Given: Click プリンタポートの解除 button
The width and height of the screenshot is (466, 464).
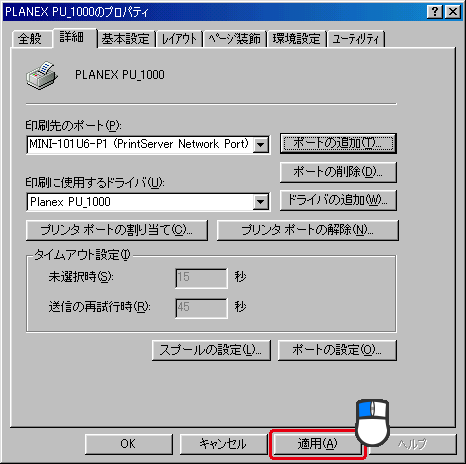Looking at the screenshot, I should point(308,230).
